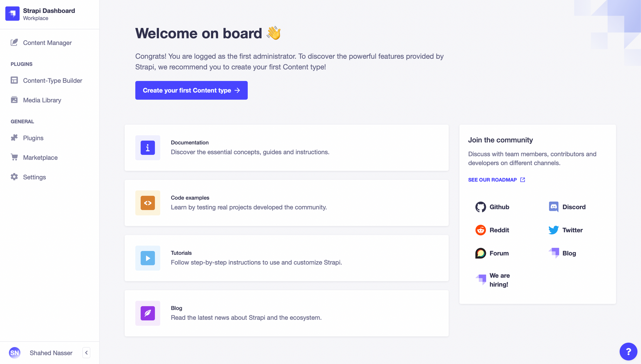The height and width of the screenshot is (364, 641).
Task: Follow the SEE OUR ROADMAP link
Action: (x=496, y=180)
